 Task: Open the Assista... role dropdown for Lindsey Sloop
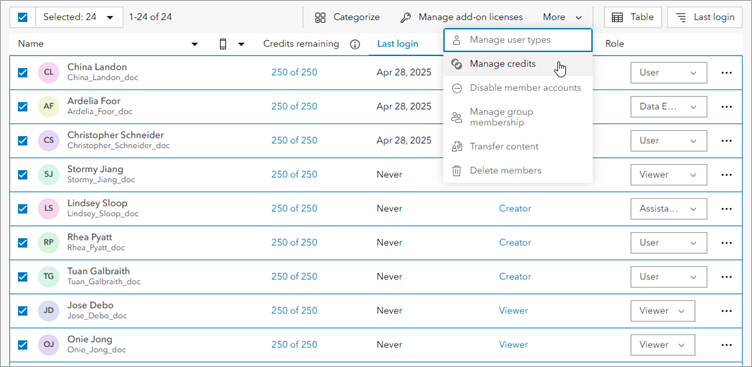click(x=669, y=209)
